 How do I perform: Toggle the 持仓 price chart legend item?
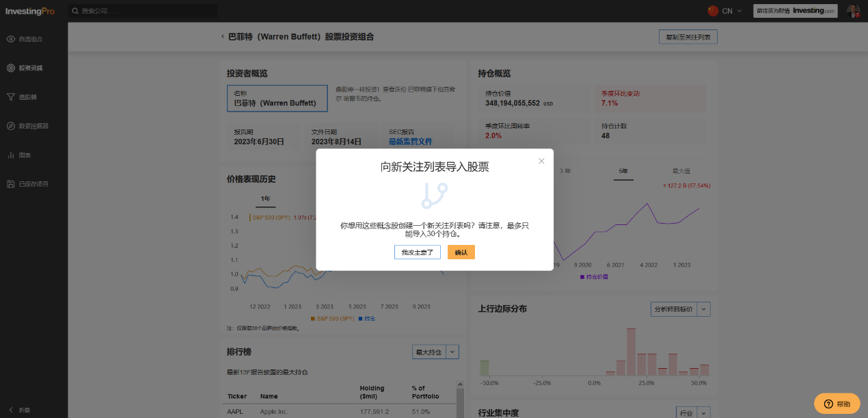pyautogui.click(x=366, y=319)
